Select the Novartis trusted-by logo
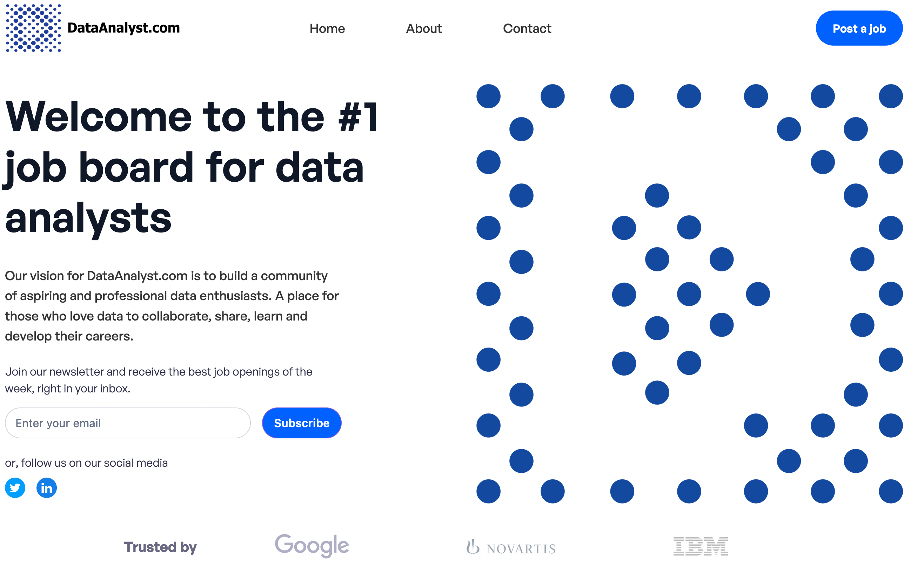Viewport: 924px width, 573px height. coord(511,546)
